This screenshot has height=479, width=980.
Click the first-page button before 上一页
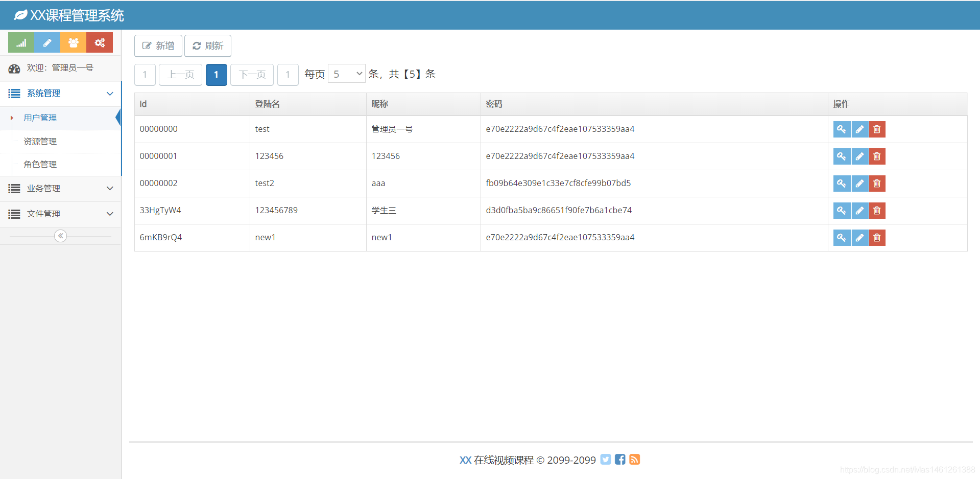[x=145, y=75]
